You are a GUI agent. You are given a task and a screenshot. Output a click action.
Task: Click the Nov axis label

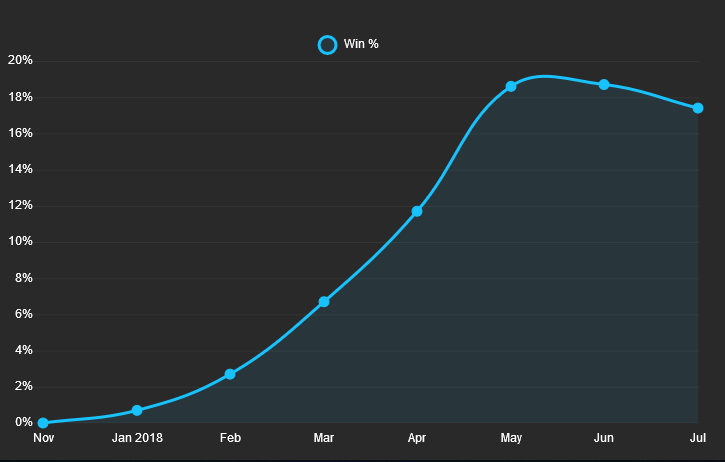[43, 438]
